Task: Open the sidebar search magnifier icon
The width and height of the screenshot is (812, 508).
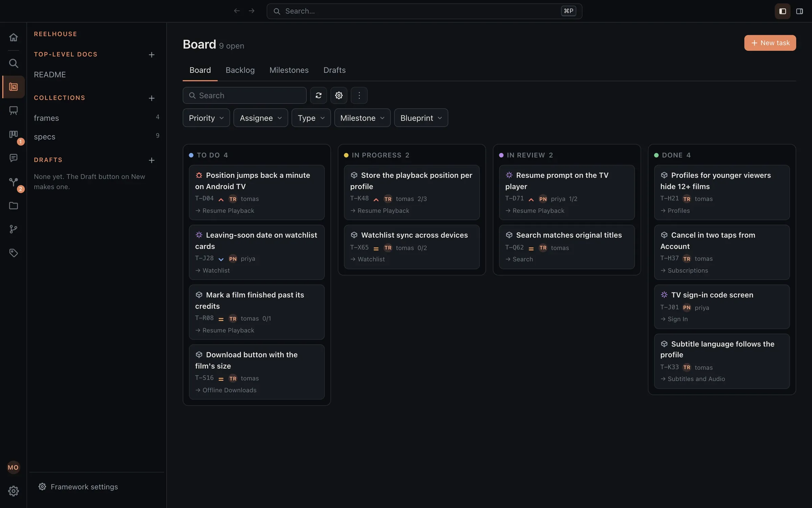Action: [x=13, y=63]
